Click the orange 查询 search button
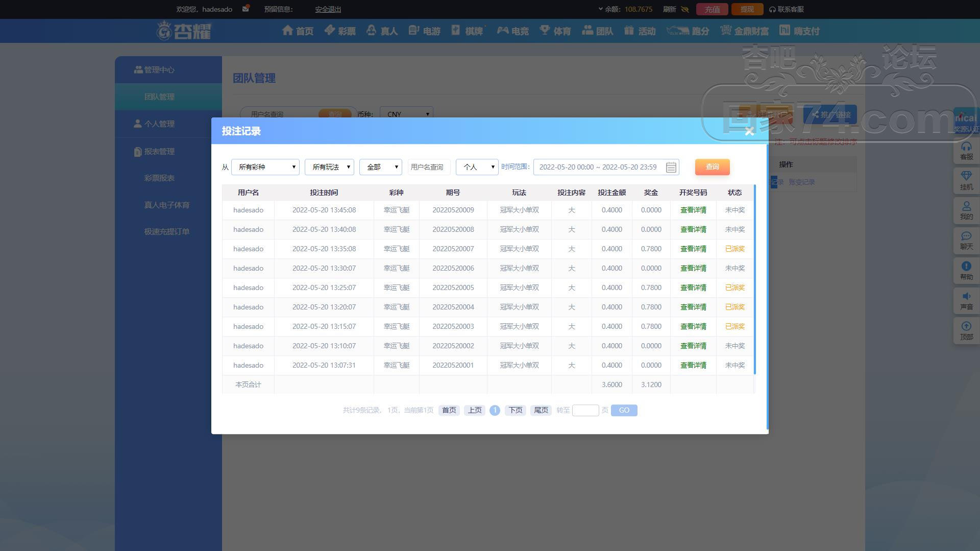This screenshot has height=551, width=980. click(712, 167)
